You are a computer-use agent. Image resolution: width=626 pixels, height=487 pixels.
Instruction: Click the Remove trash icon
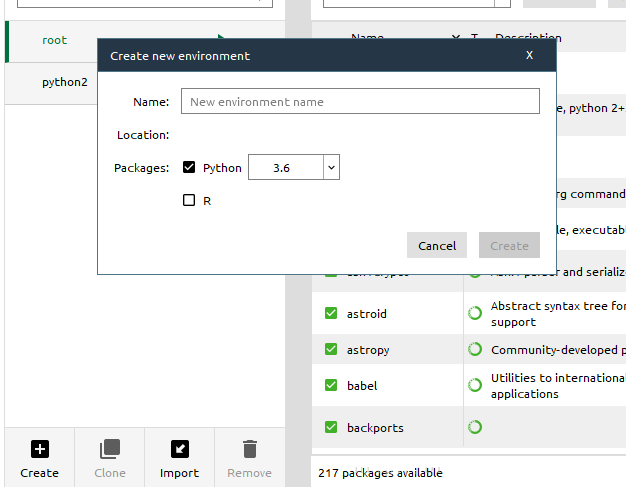coord(250,449)
